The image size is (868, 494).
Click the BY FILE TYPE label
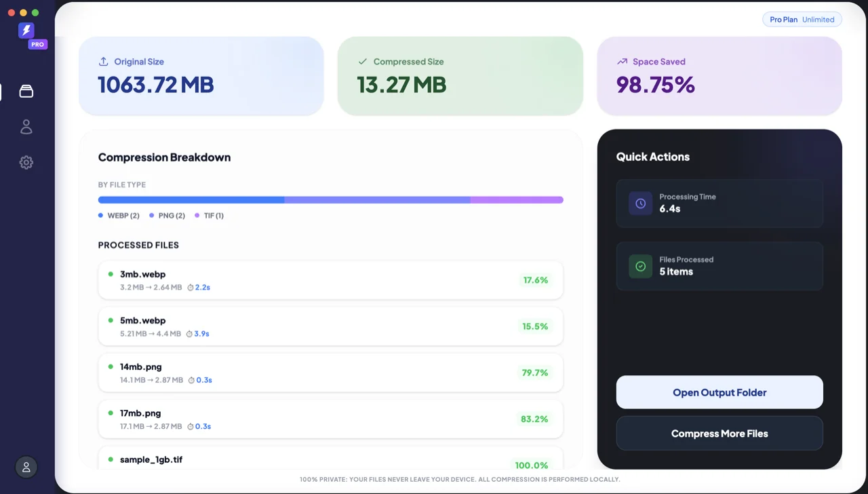[x=122, y=185]
